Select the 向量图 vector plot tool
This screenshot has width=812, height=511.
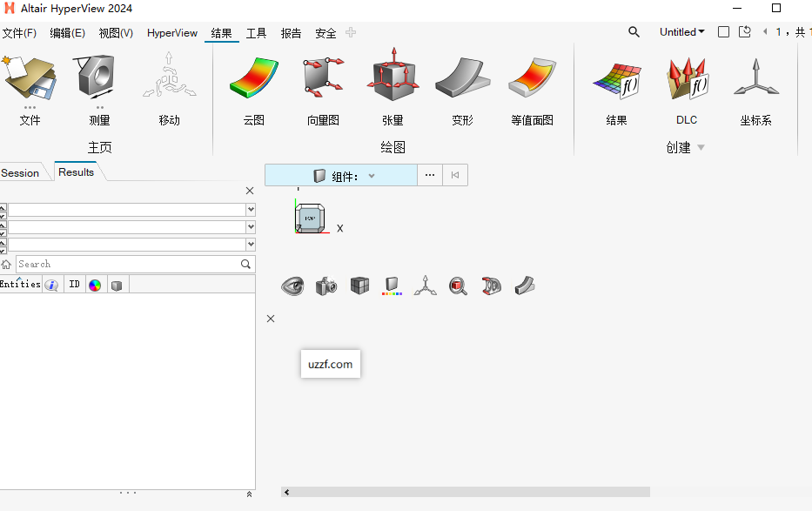[323, 81]
